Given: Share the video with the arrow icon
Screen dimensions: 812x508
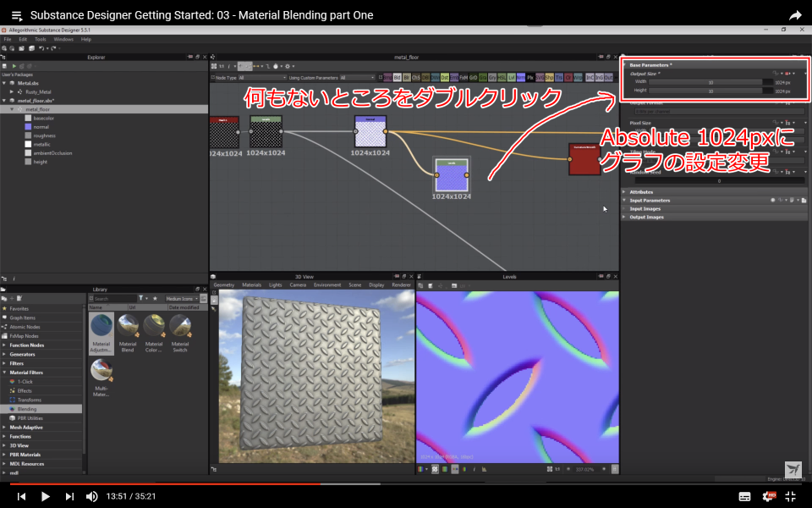Looking at the screenshot, I should 795,15.
